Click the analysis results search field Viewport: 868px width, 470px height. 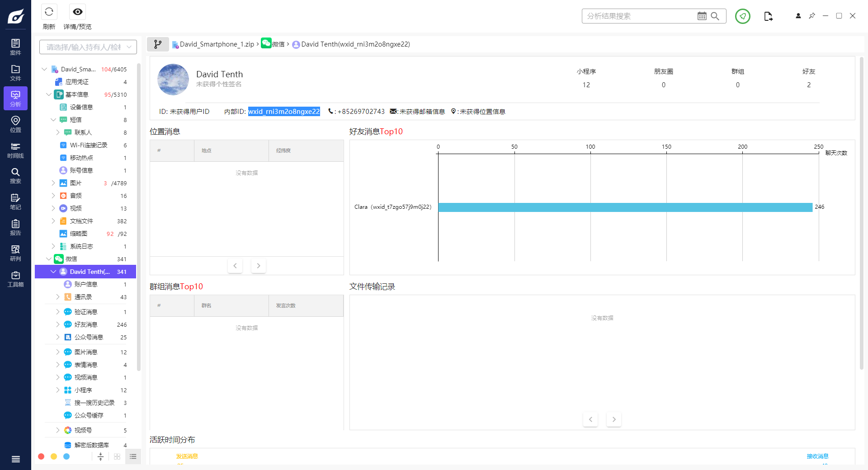tap(638, 16)
